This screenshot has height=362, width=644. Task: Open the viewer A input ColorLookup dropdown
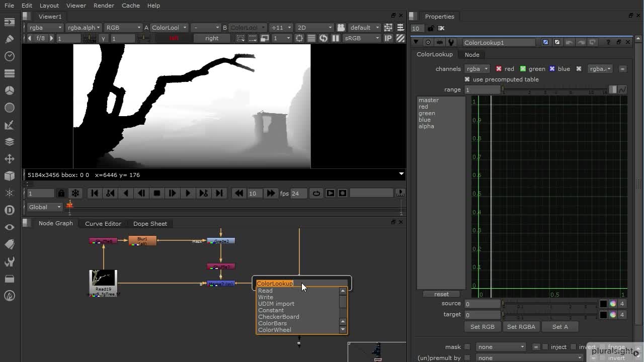click(x=169, y=28)
